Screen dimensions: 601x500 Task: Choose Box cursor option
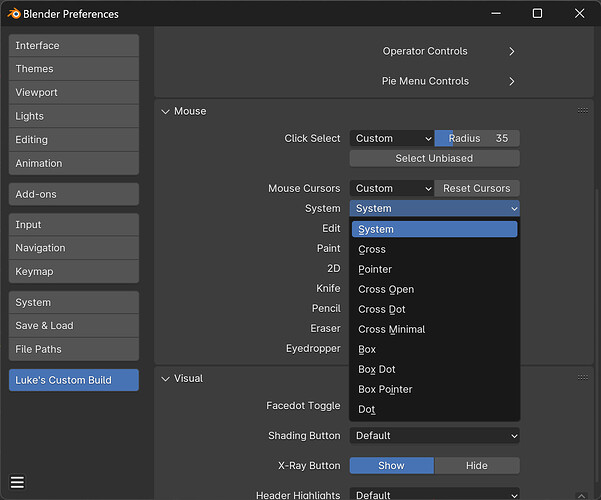pyautogui.click(x=435, y=349)
